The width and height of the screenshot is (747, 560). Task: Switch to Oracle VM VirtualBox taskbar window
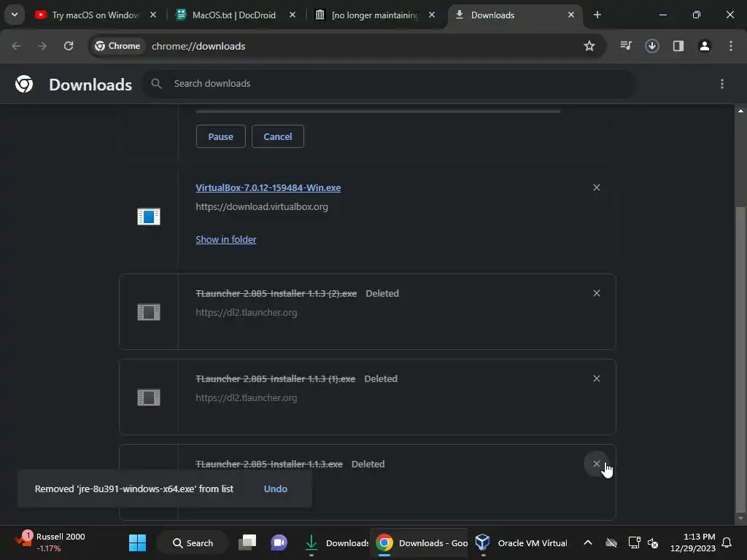click(521, 542)
